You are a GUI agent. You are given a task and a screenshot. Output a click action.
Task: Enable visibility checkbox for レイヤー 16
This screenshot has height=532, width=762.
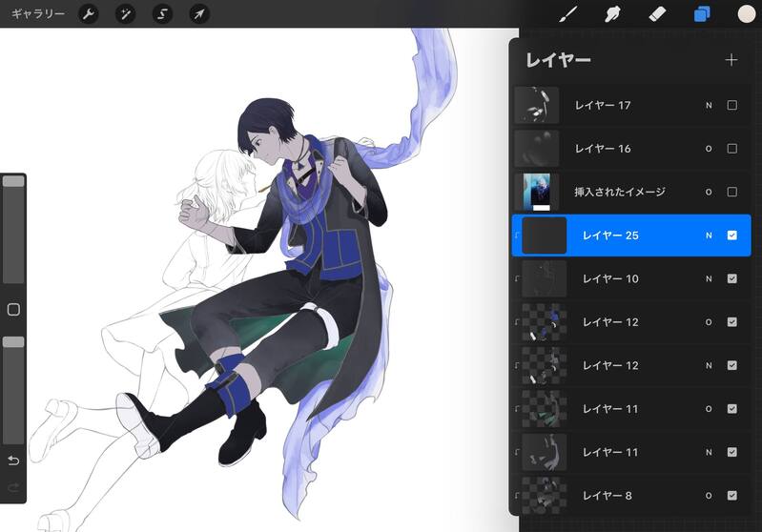[x=731, y=148]
